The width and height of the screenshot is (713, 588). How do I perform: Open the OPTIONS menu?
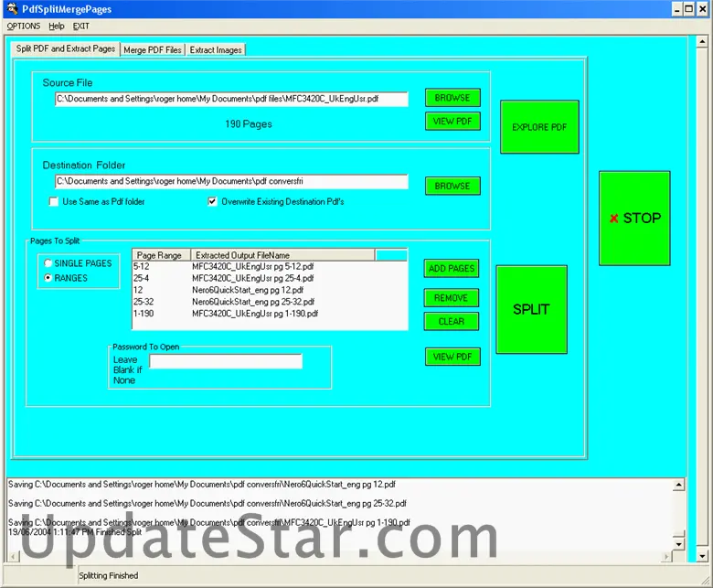(x=24, y=26)
